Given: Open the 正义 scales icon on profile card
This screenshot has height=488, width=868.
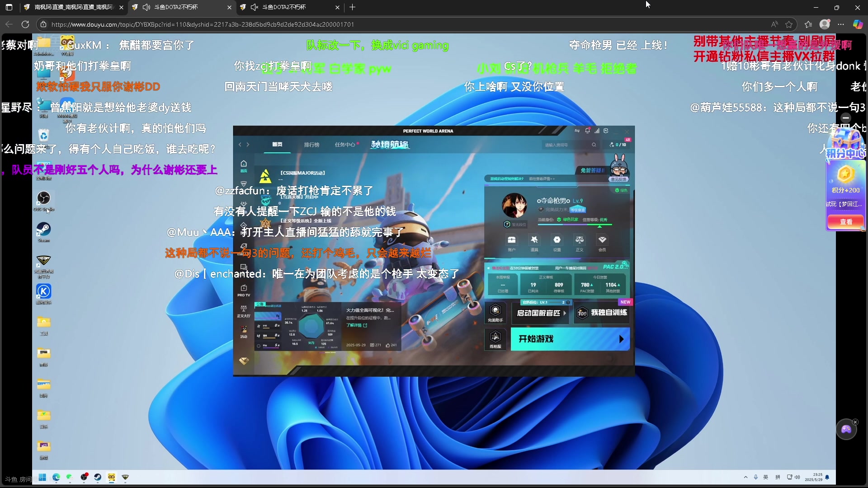Looking at the screenshot, I should click(580, 243).
